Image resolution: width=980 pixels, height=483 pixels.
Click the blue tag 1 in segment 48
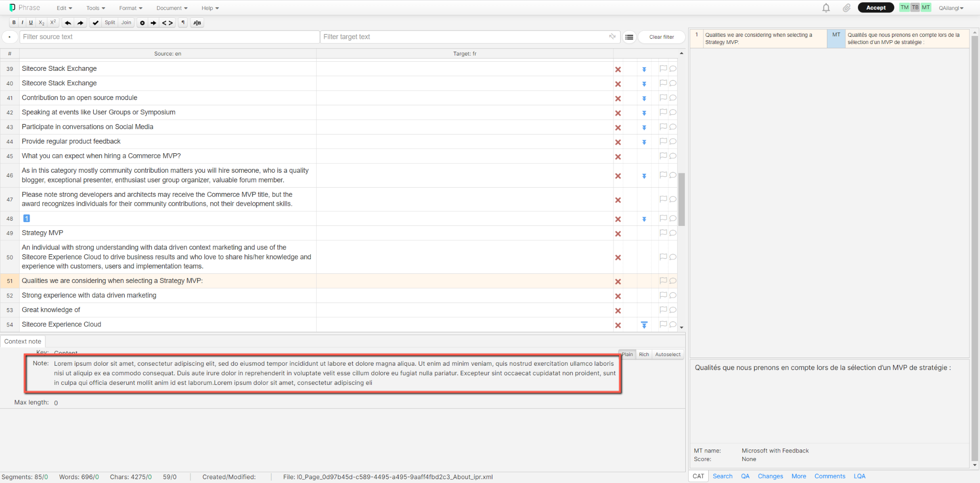coord(27,218)
